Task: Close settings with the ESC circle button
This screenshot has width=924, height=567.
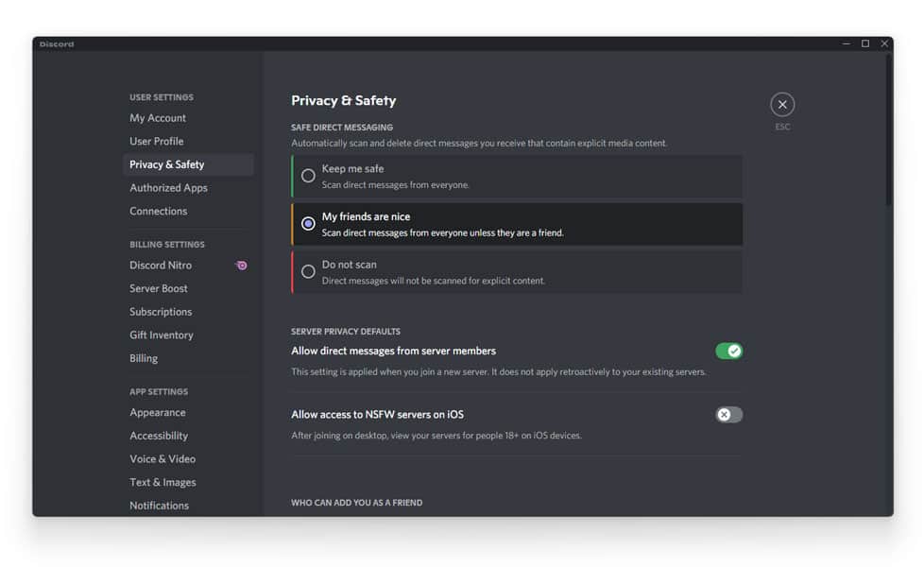Action: [x=782, y=105]
